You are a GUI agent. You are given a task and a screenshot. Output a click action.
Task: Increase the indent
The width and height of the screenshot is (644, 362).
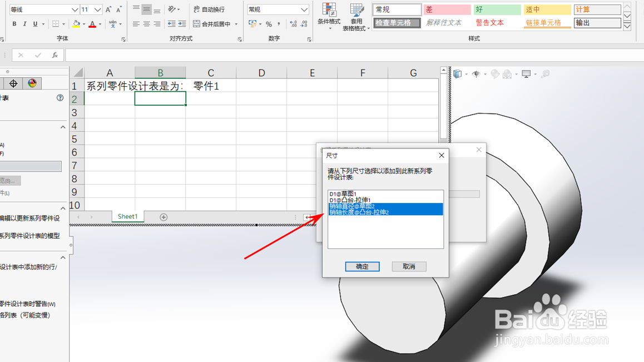[182, 24]
